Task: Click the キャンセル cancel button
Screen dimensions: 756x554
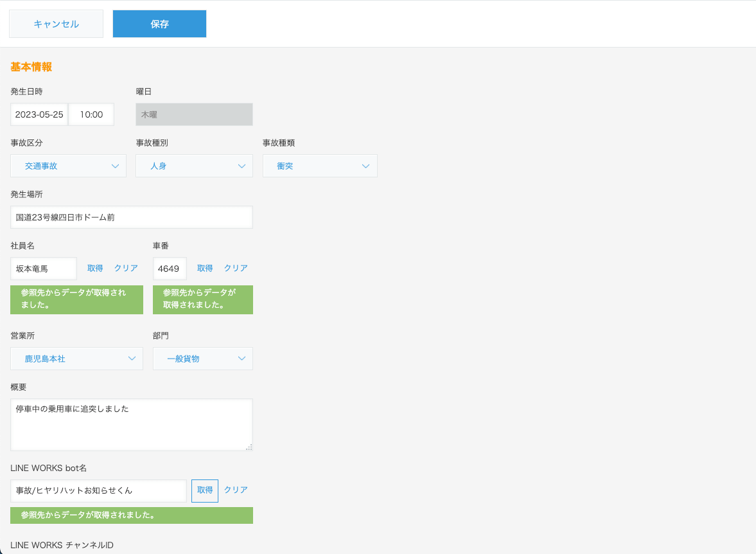Action: [56, 24]
